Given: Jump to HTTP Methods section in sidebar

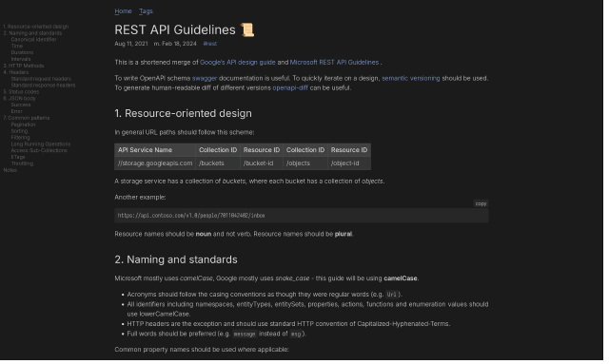Looking at the screenshot, I should [24, 66].
